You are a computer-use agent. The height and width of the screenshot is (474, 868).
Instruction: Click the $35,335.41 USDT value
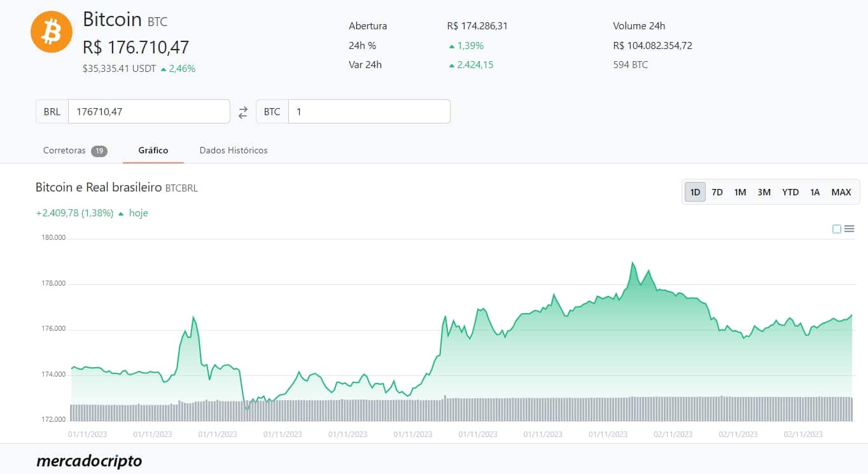(119, 69)
